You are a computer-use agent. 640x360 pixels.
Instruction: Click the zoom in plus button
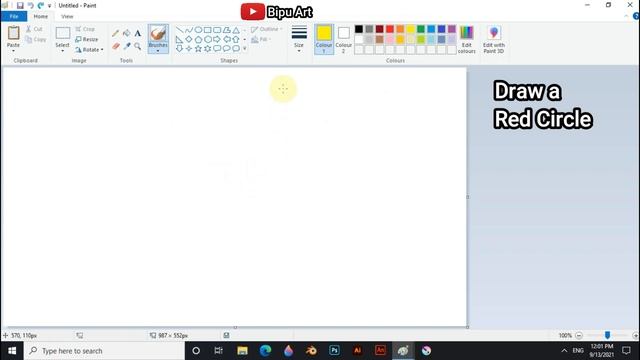[x=636, y=336]
